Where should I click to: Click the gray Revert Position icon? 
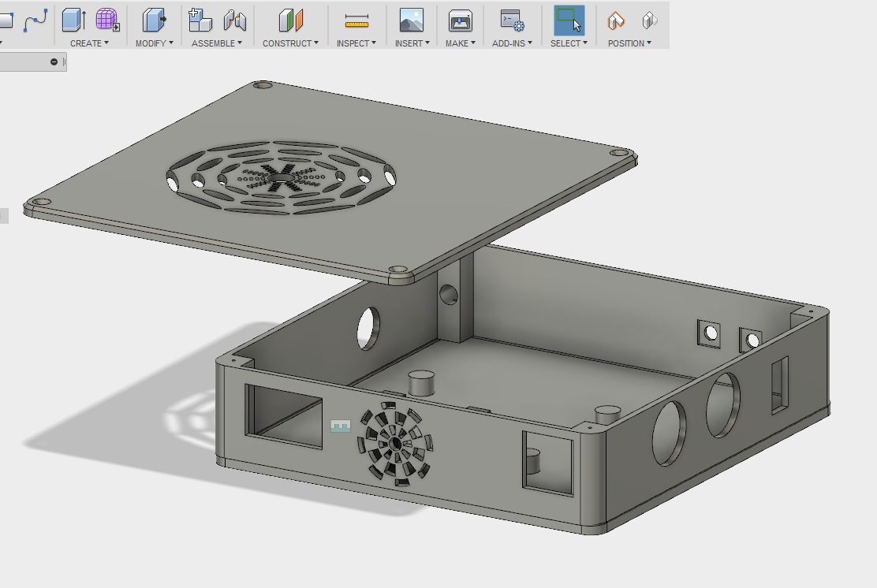pyautogui.click(x=649, y=20)
